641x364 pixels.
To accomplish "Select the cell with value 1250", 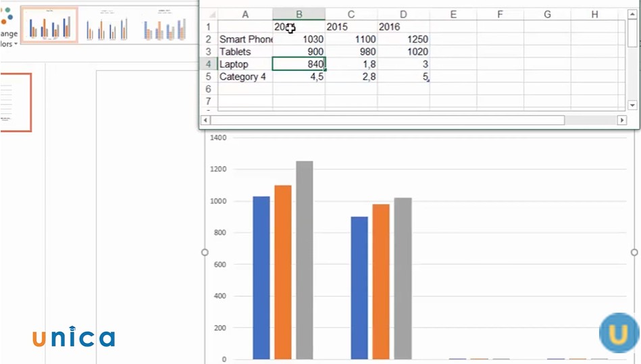I will 403,39.
